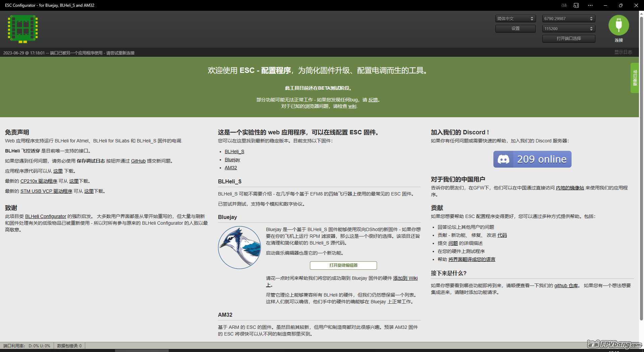Click the 端口利用率 status bar text

pos(27,346)
